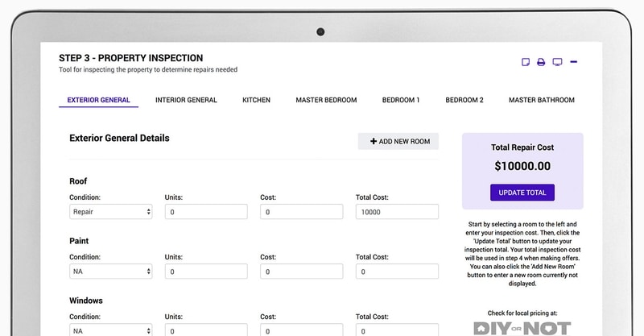Viewport: 644px width, 336px height.
Task: Go to the Bedroom 1 tab
Action: [401, 100]
